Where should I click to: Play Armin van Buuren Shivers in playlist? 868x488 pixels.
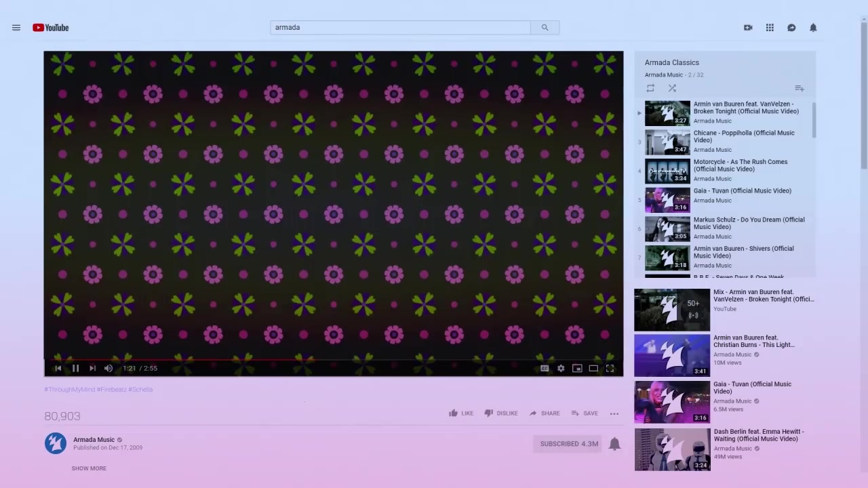point(724,258)
